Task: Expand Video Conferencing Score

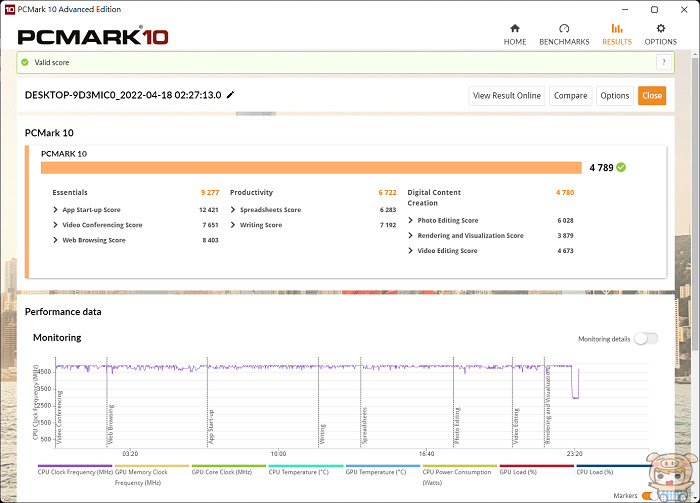Action: [56, 225]
